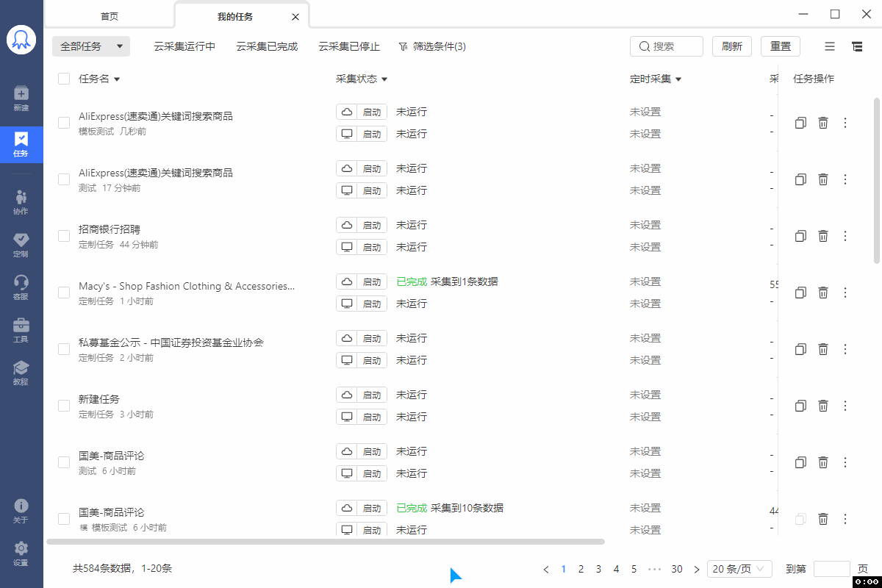Open the Collaboration (协作) sidebar icon
The image size is (882, 588).
[21, 202]
